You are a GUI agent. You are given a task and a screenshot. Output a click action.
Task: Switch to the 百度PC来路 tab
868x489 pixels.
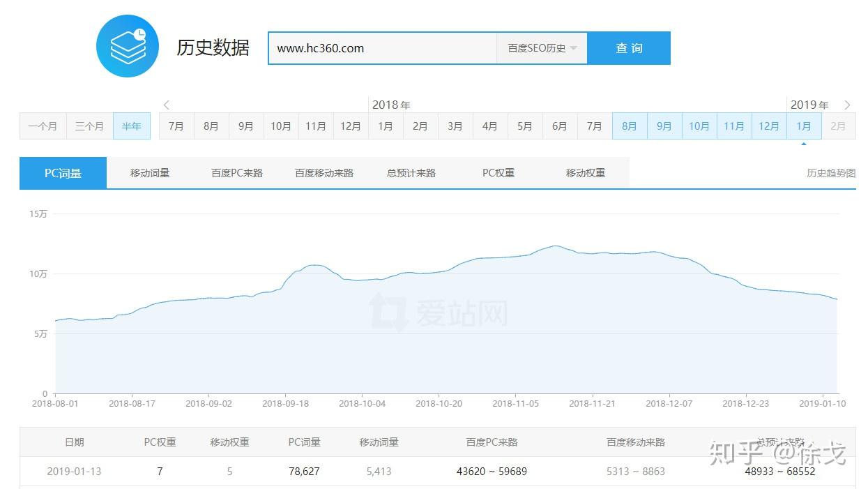coord(237,173)
